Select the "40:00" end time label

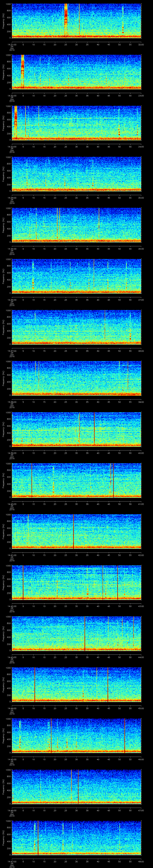(141, 453)
